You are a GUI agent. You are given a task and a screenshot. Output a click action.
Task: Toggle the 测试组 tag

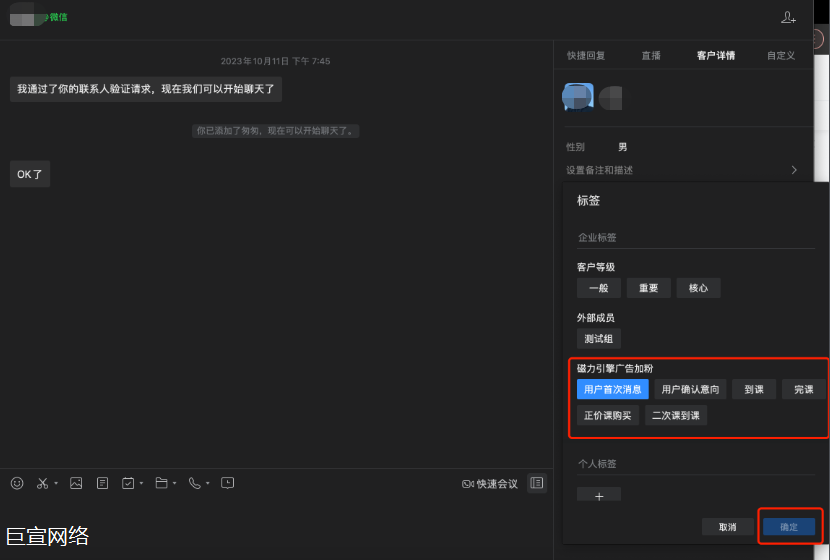pos(599,339)
